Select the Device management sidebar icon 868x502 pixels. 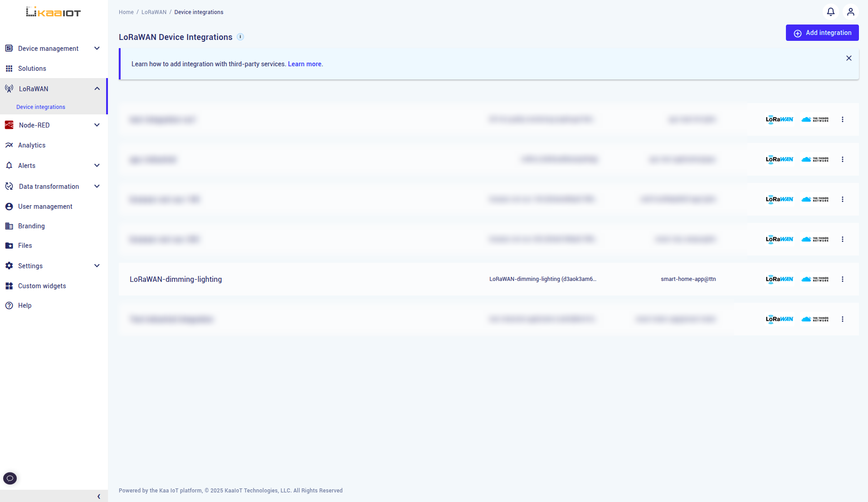coord(9,48)
